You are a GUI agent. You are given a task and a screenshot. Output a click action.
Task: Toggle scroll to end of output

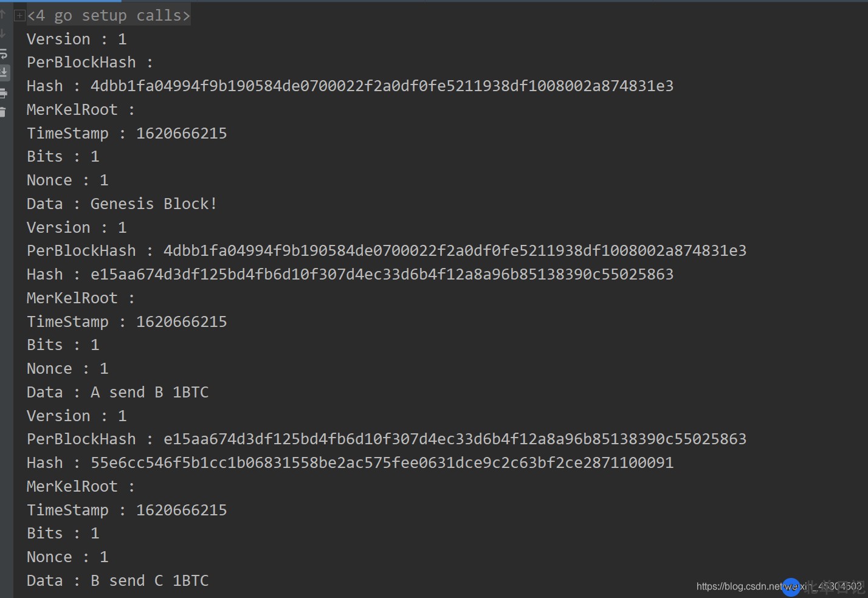tap(4, 73)
